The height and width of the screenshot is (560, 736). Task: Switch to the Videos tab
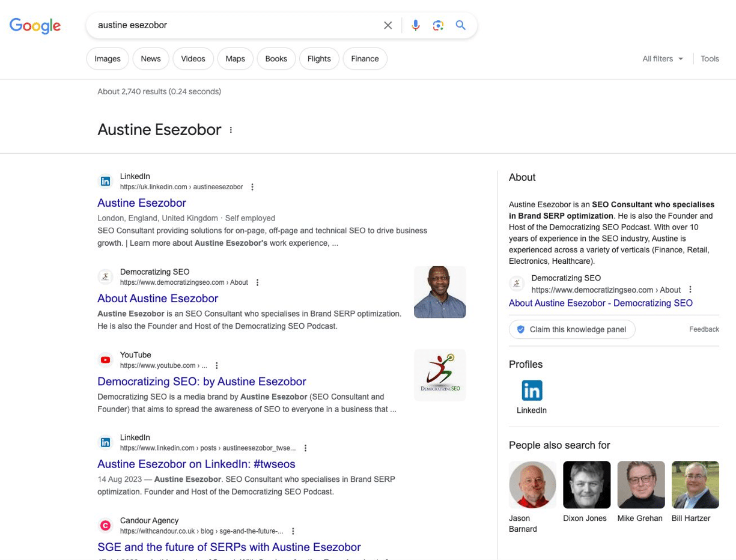[193, 59]
